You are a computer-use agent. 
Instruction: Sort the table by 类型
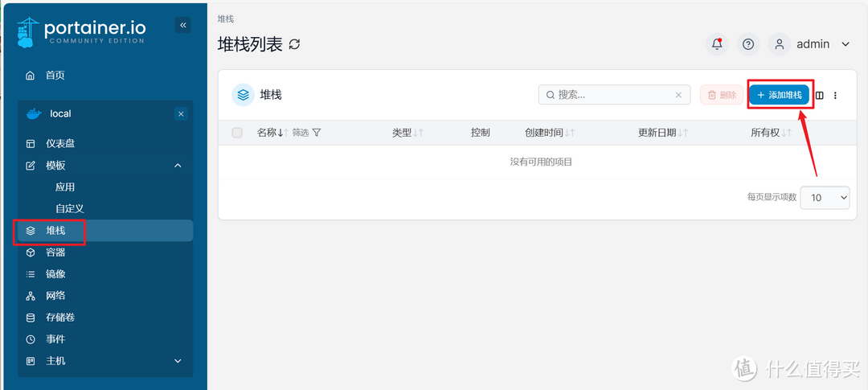pyautogui.click(x=408, y=133)
